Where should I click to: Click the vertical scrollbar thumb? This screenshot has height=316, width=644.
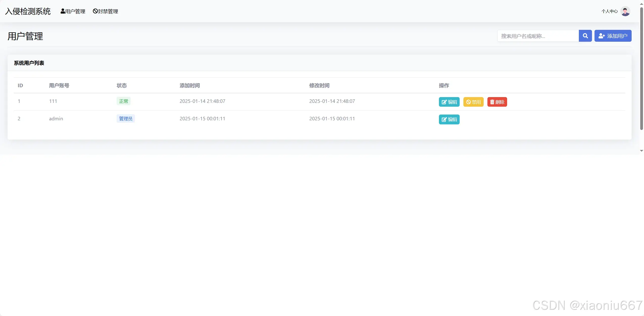[641, 68]
